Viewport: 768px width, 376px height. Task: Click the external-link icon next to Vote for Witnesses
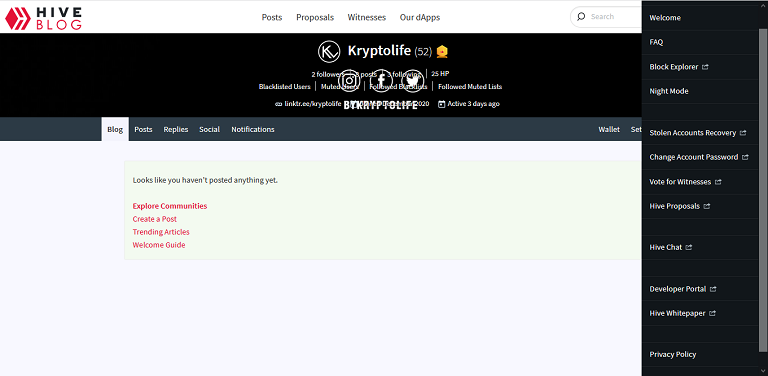718,182
